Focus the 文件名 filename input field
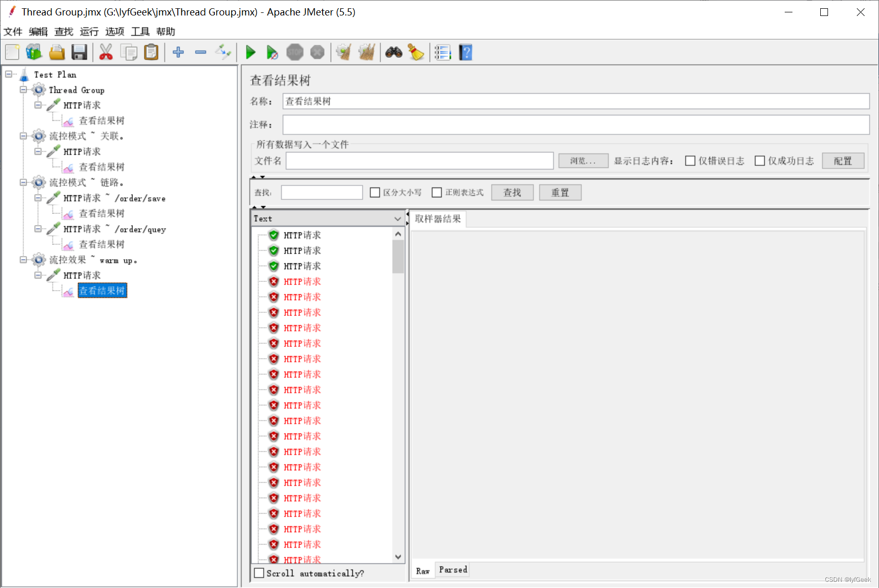 420,161
